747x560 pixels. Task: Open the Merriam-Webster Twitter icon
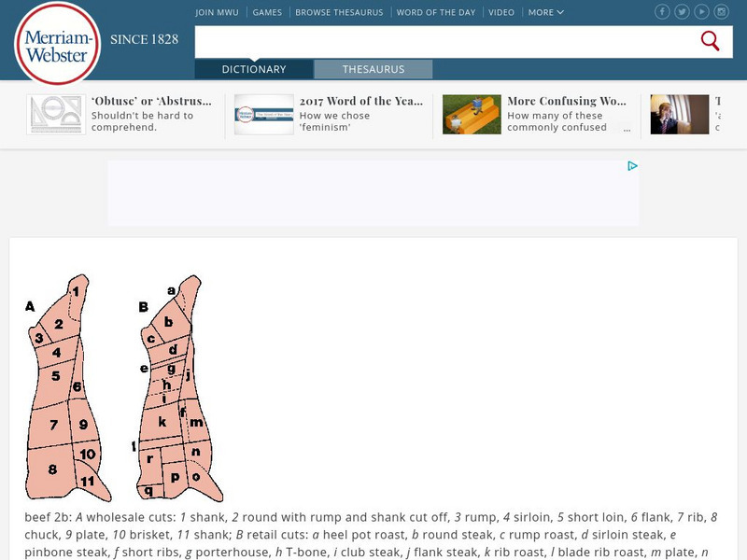tap(682, 12)
